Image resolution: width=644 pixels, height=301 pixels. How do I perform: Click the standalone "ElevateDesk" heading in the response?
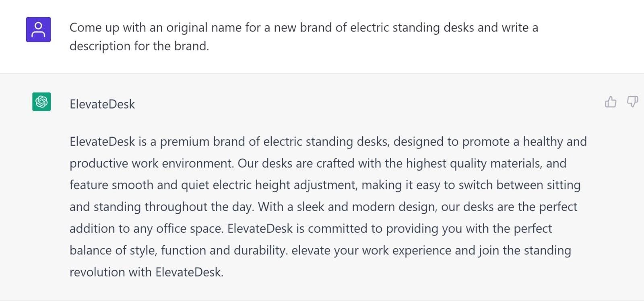(x=102, y=104)
